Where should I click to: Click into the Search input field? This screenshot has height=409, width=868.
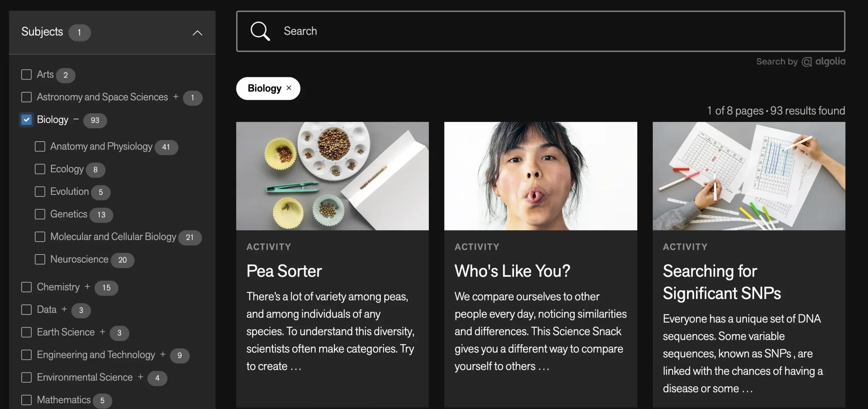point(542,31)
